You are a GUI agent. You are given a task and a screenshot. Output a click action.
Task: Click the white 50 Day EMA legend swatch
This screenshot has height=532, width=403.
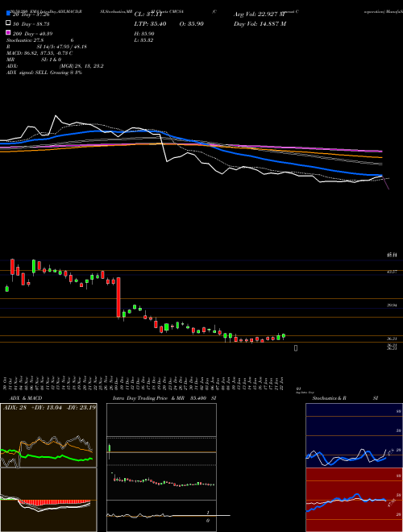(x=9, y=23)
